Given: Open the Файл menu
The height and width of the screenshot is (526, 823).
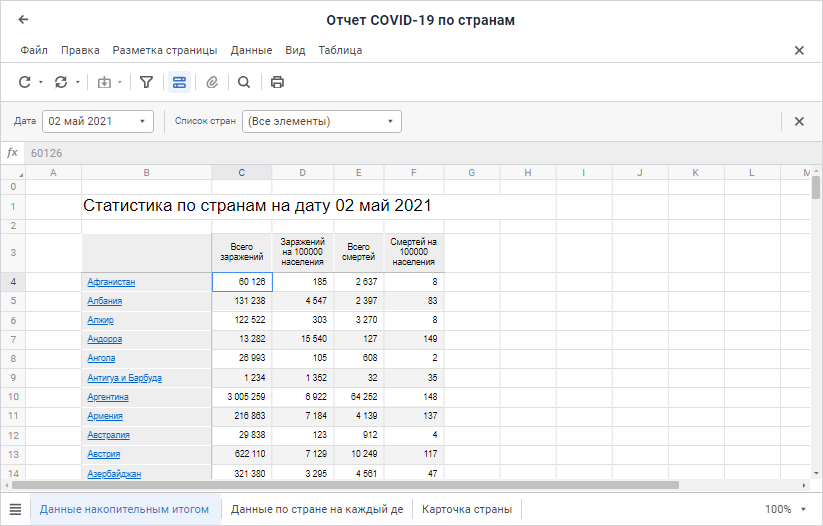Looking at the screenshot, I should [x=34, y=50].
